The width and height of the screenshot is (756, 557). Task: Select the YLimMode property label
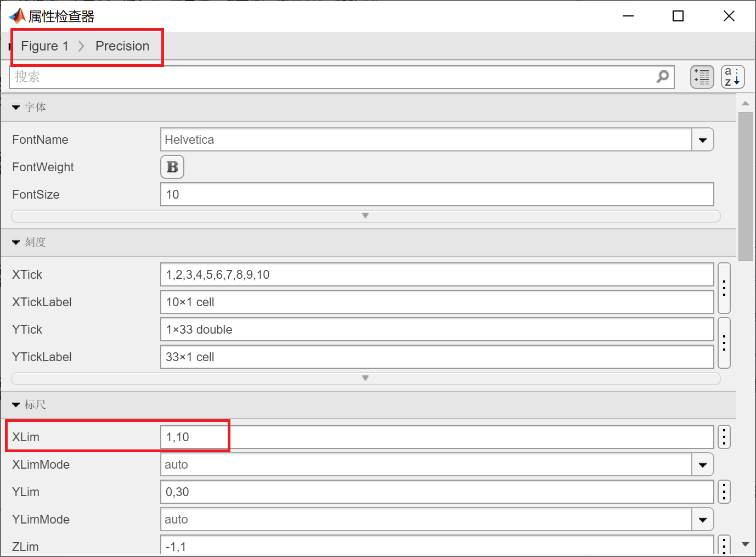41,519
